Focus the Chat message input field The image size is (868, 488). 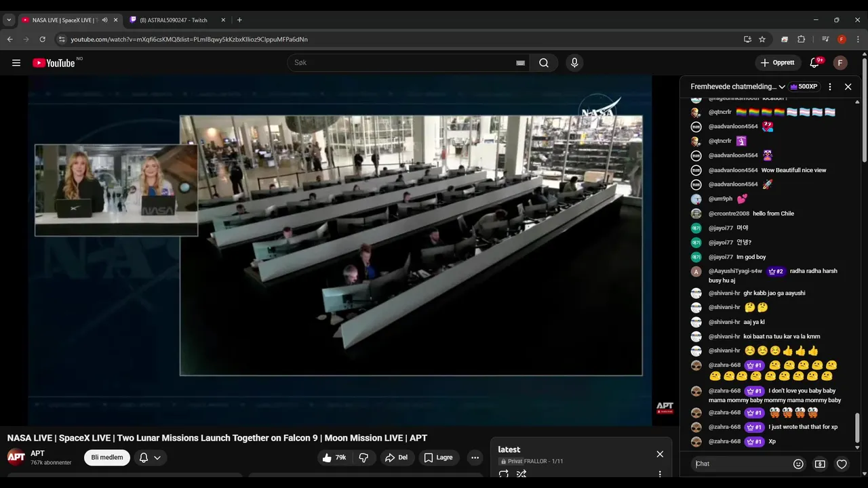pos(743,464)
